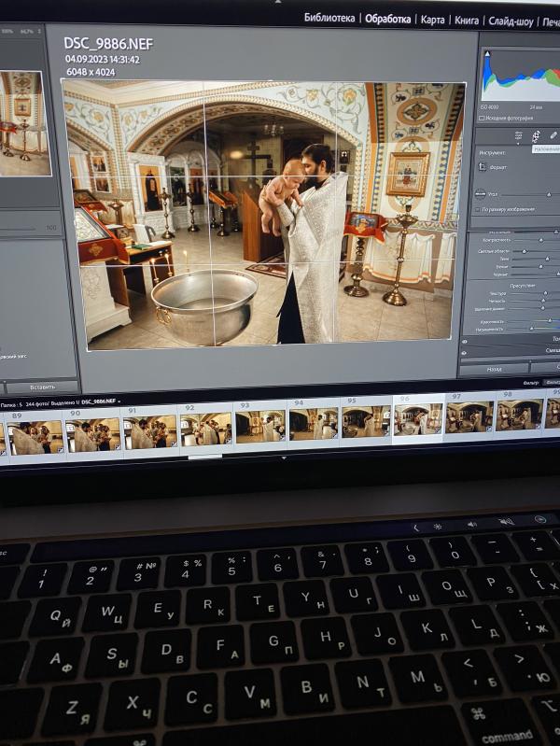Click the Красочность slider handle
560x746 pixels.
550,321
